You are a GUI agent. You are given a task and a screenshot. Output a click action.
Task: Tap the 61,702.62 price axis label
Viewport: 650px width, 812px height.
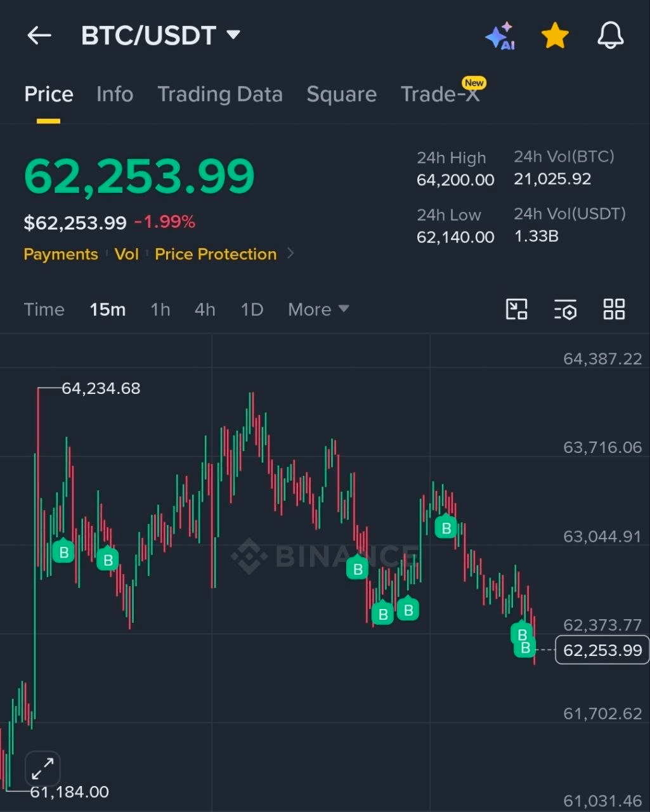tap(602, 714)
